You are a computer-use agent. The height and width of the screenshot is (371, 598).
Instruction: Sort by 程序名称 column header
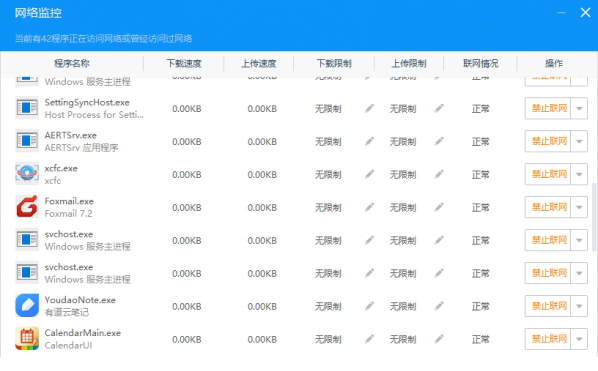[x=72, y=63]
